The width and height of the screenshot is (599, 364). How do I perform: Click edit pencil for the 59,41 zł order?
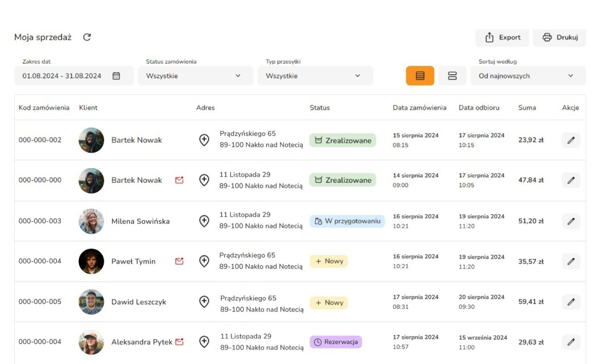[x=571, y=302]
